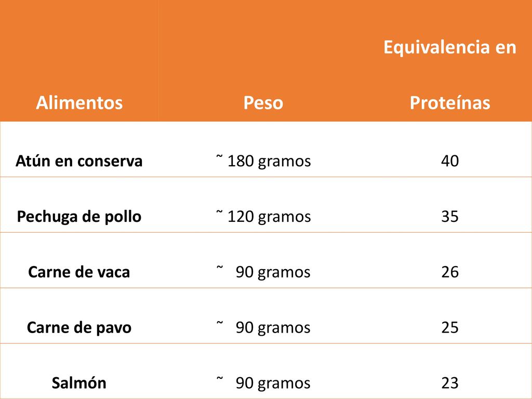The width and height of the screenshot is (532, 399).
Task: Click the word Proteínas in the header
Action: 450,102
